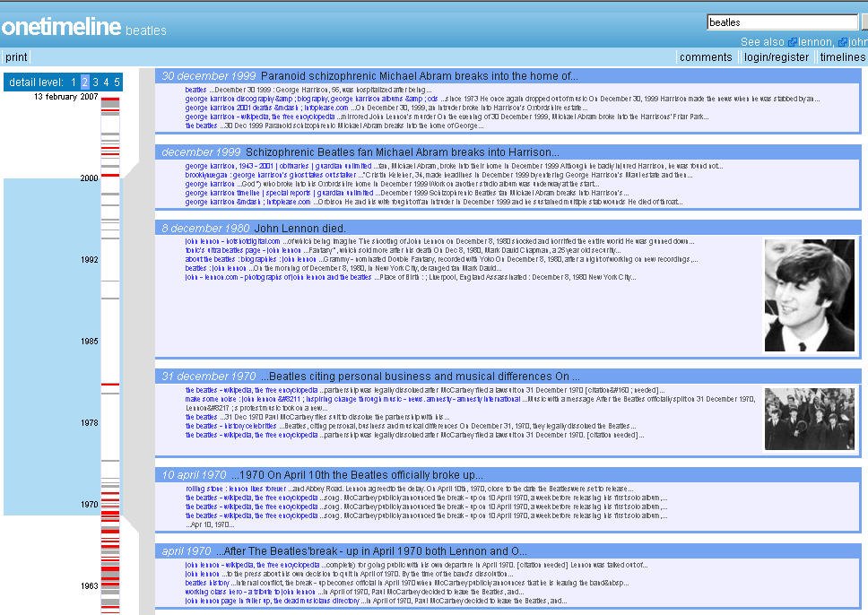Go to the onetimeline home logo
Viewport: 868px width, 615px height.
click(x=61, y=27)
